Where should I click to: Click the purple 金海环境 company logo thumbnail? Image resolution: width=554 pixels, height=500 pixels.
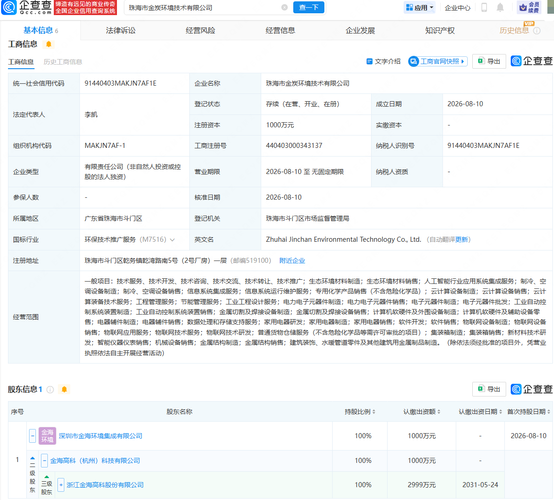click(x=47, y=436)
